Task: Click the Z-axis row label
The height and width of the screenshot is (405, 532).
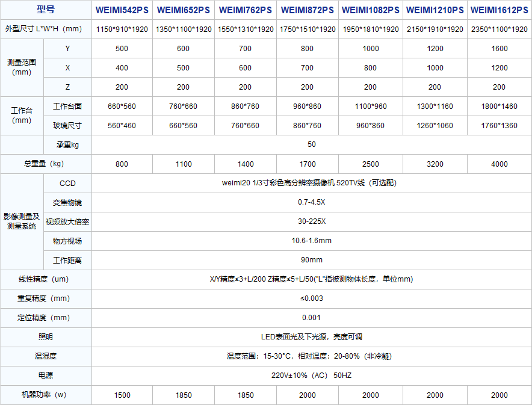Action: pyautogui.click(x=67, y=87)
